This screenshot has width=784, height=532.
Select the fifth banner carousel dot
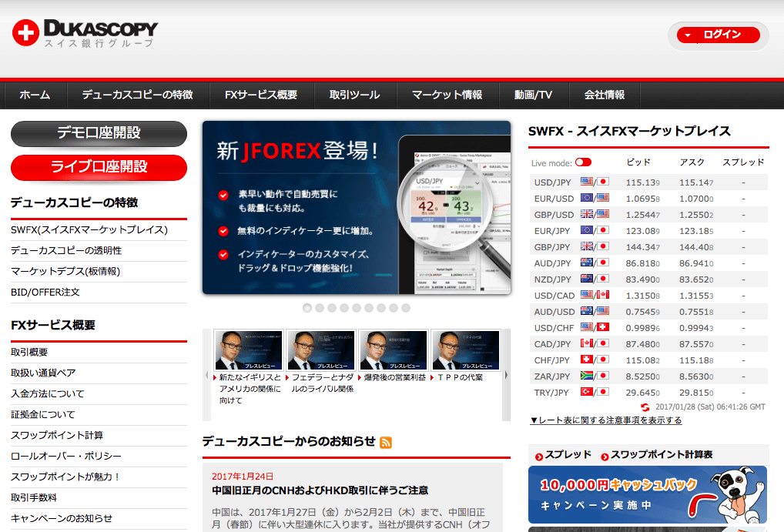(357, 308)
